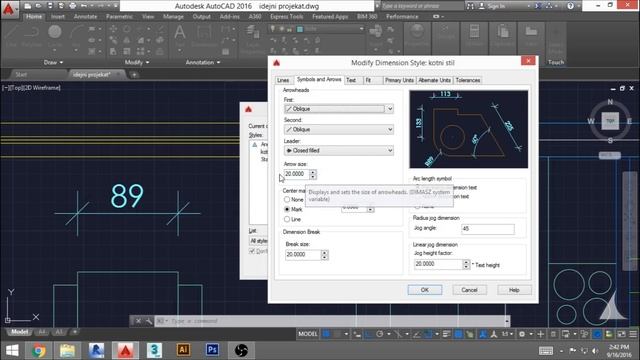
Task: Add a new drawing tab with plus icon
Action: pos(134,75)
